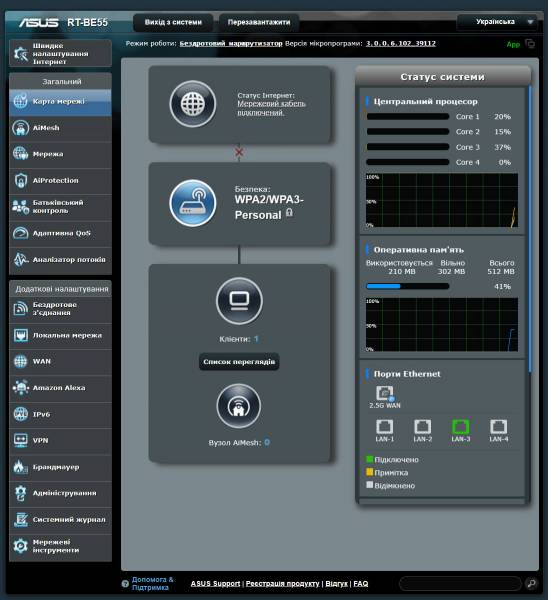548x600 pixels.
Task: Open the FAQ footer link
Action: point(360,584)
